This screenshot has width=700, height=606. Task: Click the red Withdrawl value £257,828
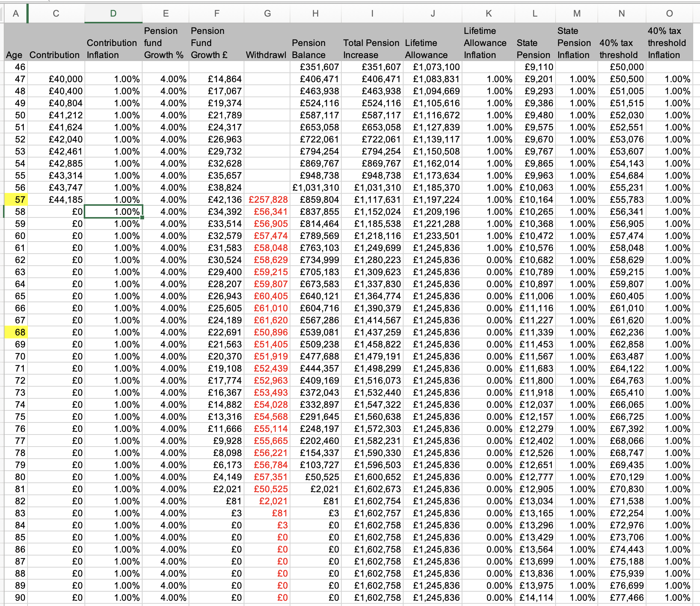[x=267, y=200]
